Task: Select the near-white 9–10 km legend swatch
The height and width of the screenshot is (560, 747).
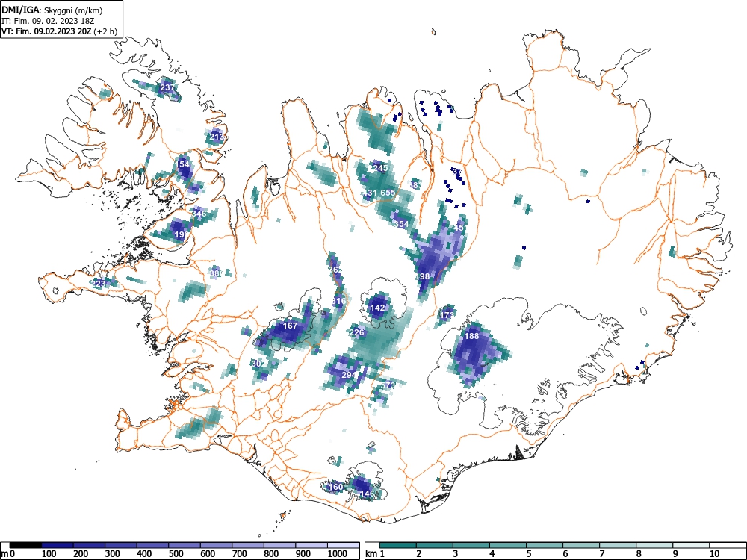Action: [x=691, y=545]
